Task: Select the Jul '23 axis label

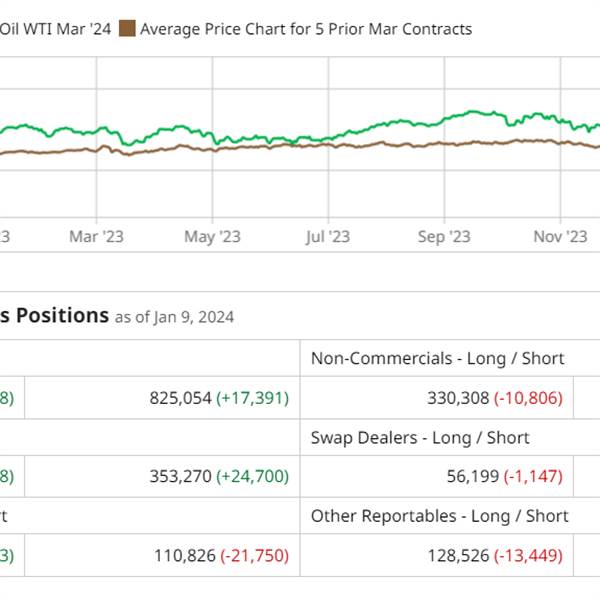Action: point(328,236)
